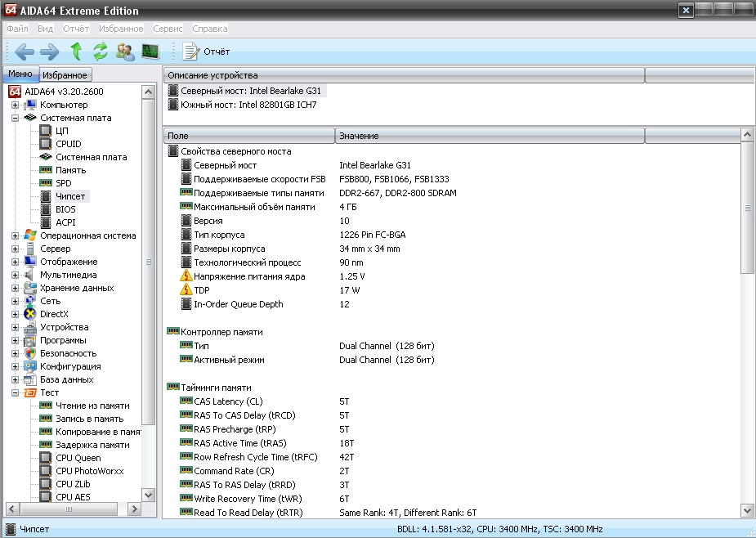Switch to the Избранное sidebar tab

[65, 74]
